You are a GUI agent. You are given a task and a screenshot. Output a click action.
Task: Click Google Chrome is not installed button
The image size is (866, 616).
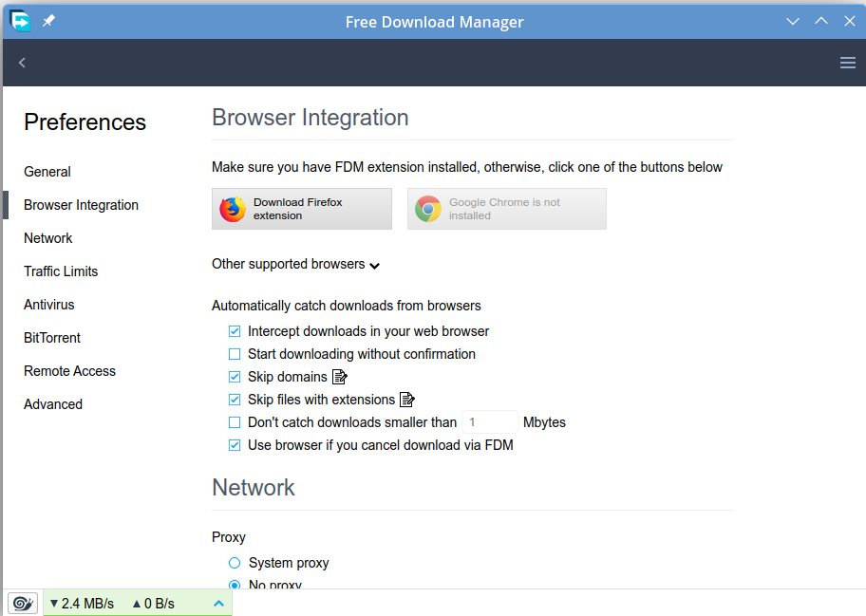(x=507, y=209)
